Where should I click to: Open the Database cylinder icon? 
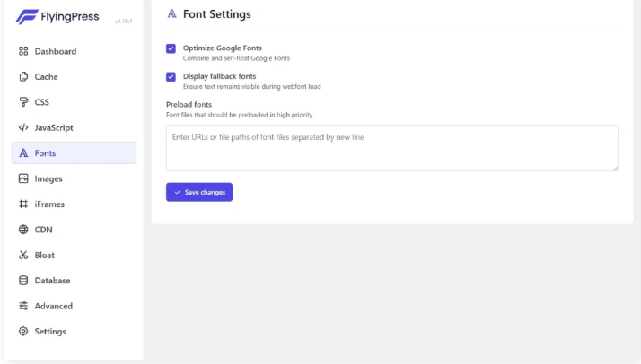[x=23, y=281]
